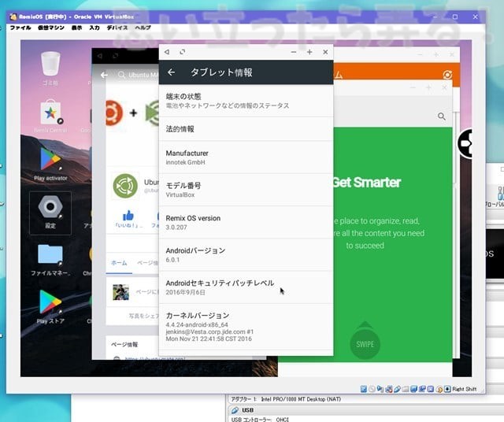Click the display status bar icon
The height and width of the screenshot is (422, 504).
coord(413,389)
